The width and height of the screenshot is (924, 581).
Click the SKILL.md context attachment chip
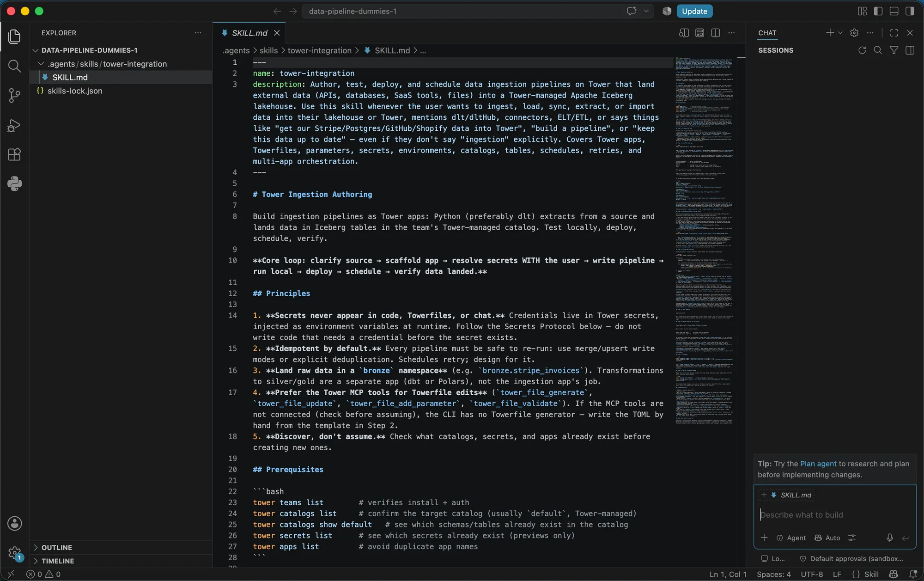pos(786,495)
